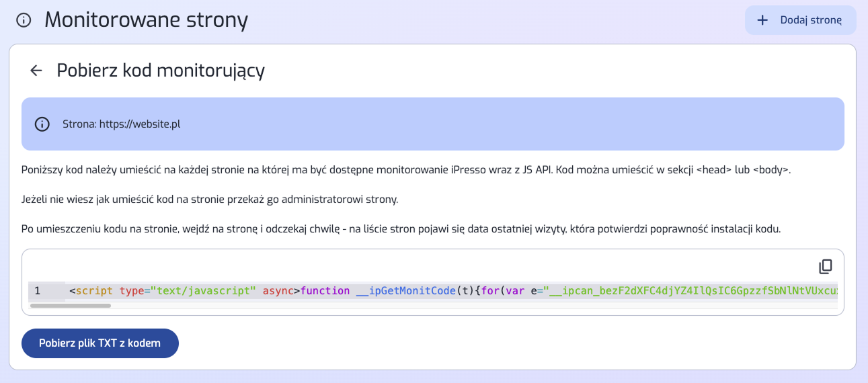The height and width of the screenshot is (383, 868).
Task: Click the info icon beside Monitorowane strony
Action: pyautogui.click(x=24, y=20)
